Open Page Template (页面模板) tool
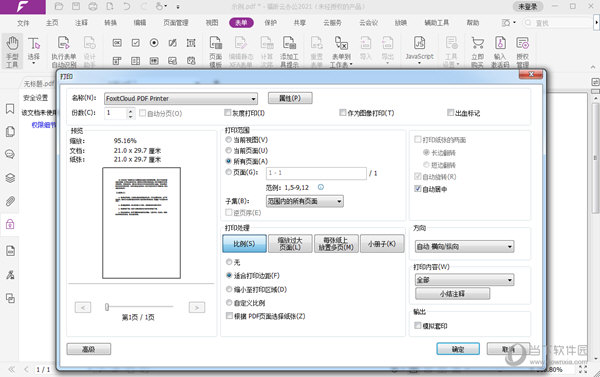This screenshot has width=600, height=377. point(216,52)
